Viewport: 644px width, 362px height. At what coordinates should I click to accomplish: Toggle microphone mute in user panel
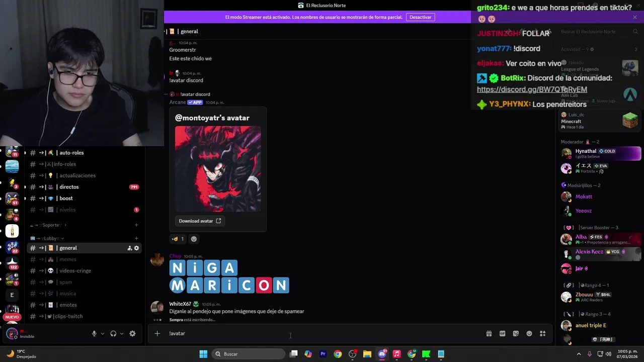point(94,333)
